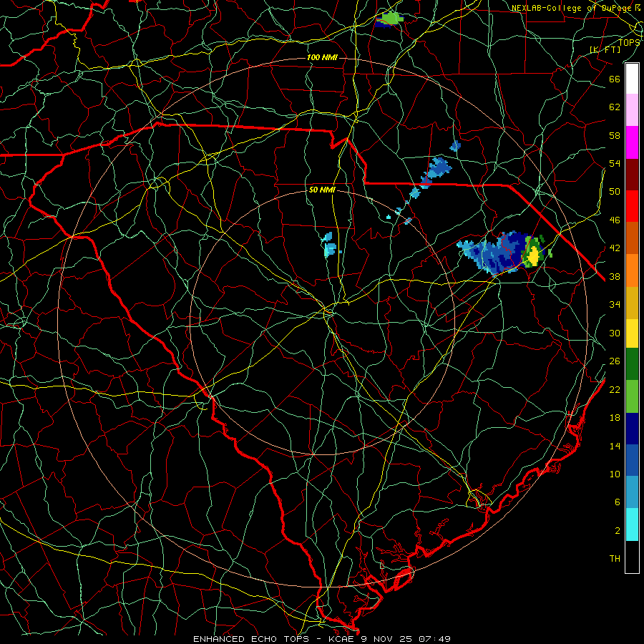Click the white 66 kft legend swatch
The image size is (644, 644).
point(632,79)
